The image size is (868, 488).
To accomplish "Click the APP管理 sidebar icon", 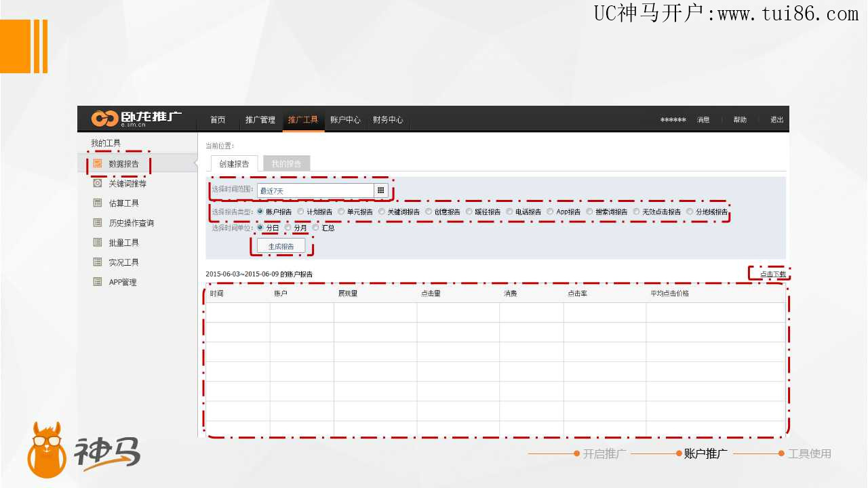I will tap(98, 282).
